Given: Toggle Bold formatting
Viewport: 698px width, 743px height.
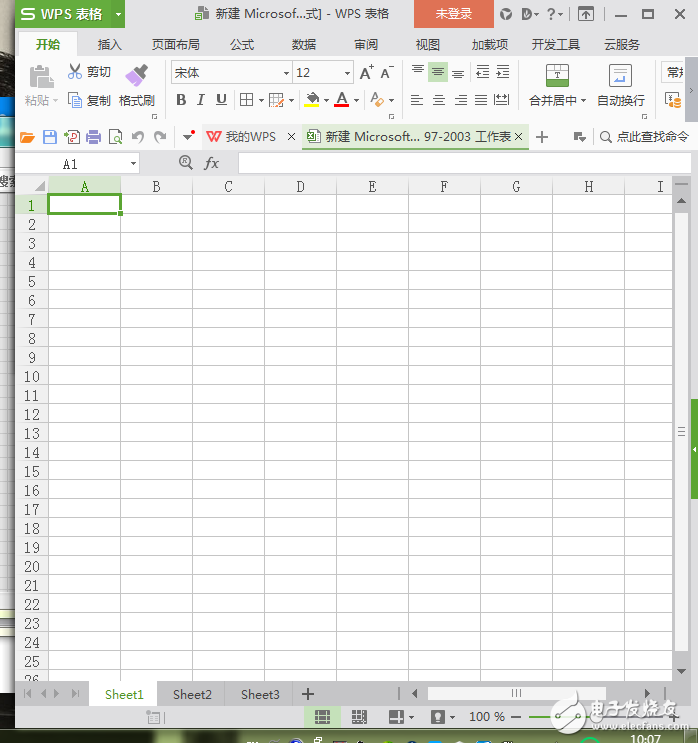Looking at the screenshot, I should tap(181, 100).
